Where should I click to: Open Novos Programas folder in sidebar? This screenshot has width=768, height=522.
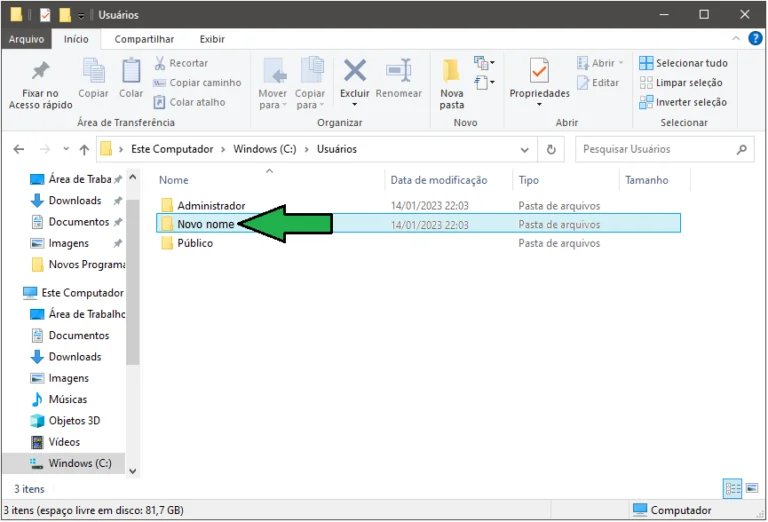(78, 264)
